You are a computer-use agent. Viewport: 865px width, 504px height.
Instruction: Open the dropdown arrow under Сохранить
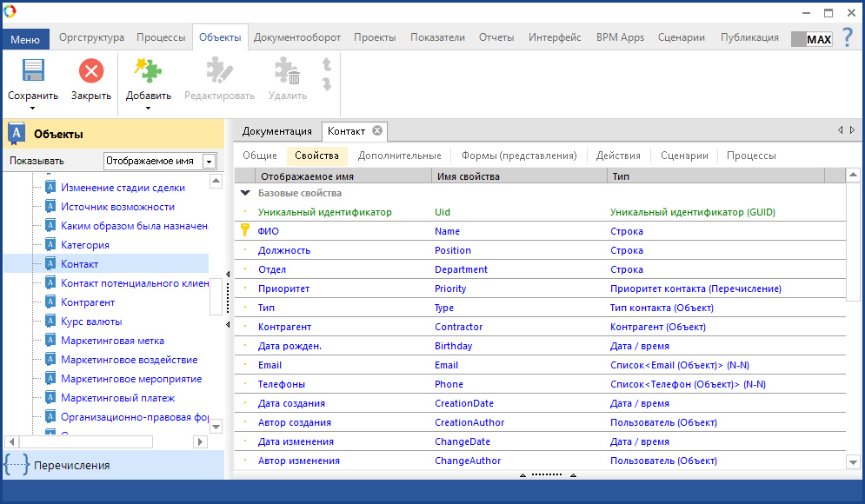point(33,109)
